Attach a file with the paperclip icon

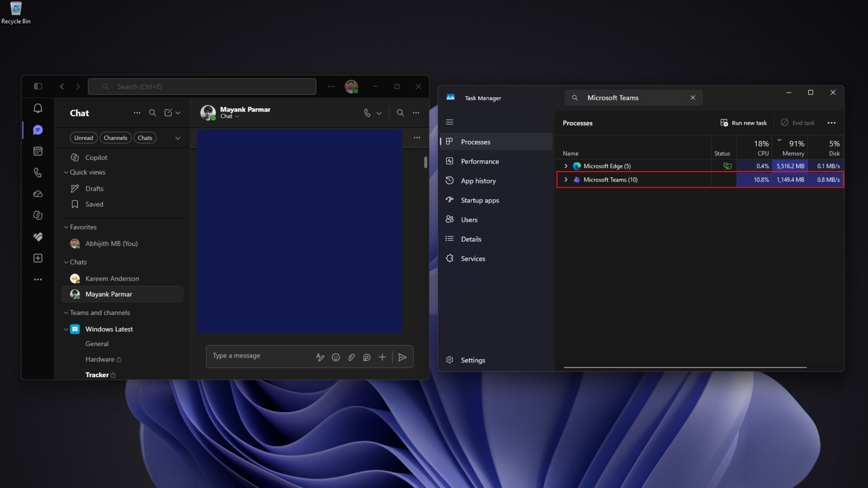point(351,357)
